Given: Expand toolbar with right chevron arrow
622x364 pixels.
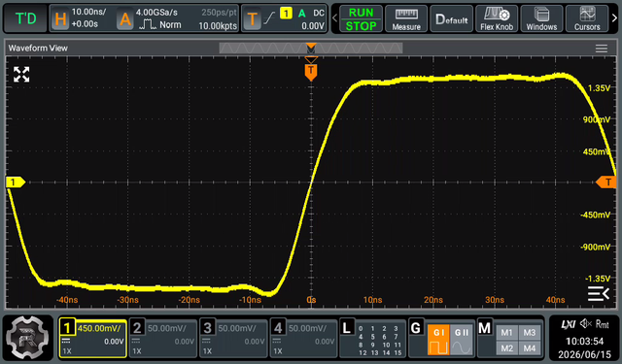Looking at the screenshot, I should (x=614, y=18).
